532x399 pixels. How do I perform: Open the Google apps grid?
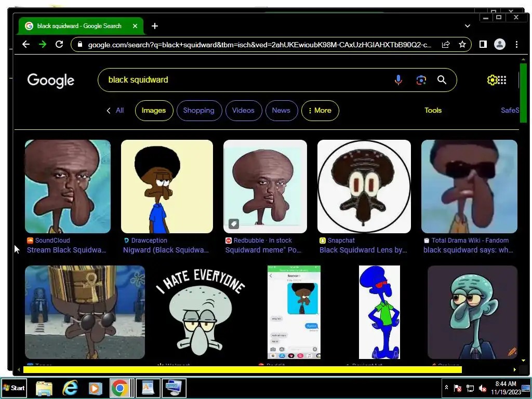pos(502,80)
